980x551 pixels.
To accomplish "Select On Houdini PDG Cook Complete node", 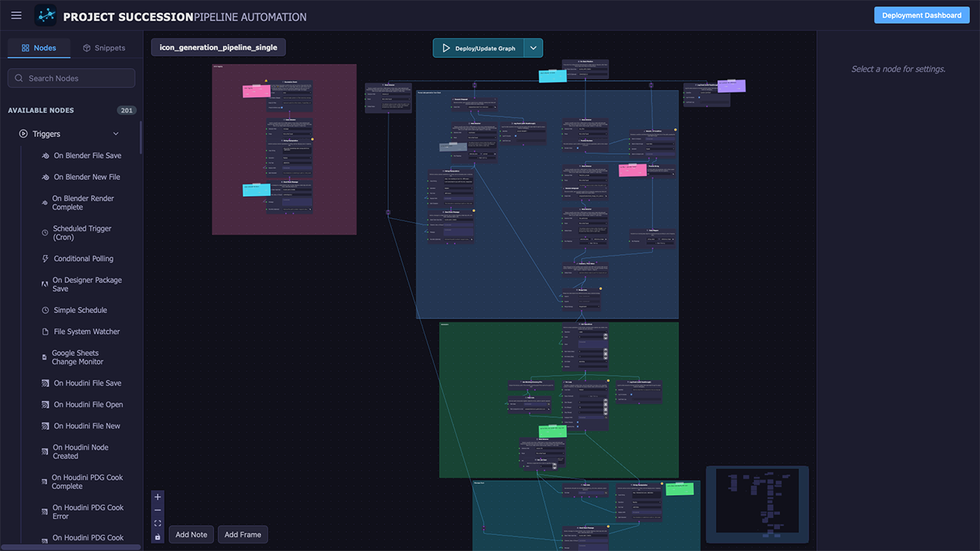I will [x=81, y=481].
